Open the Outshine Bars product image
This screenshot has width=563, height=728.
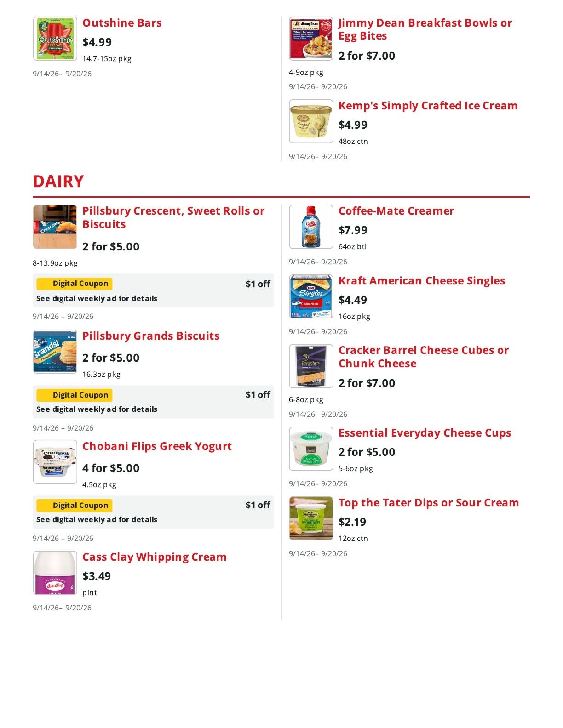(x=55, y=39)
